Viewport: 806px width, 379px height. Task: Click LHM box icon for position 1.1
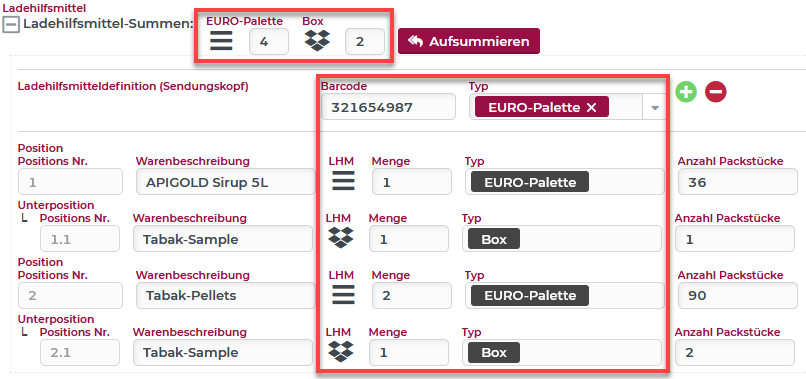(x=340, y=238)
